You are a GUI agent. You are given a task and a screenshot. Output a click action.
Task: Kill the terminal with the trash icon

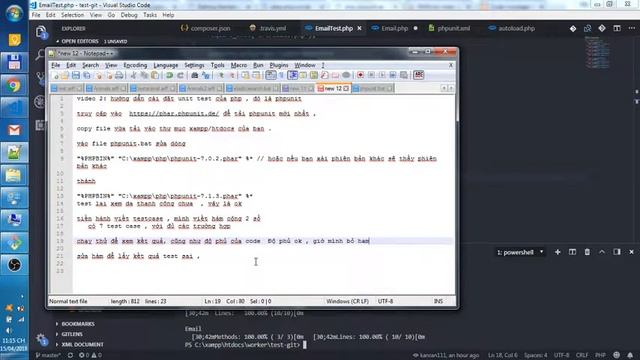587,252
